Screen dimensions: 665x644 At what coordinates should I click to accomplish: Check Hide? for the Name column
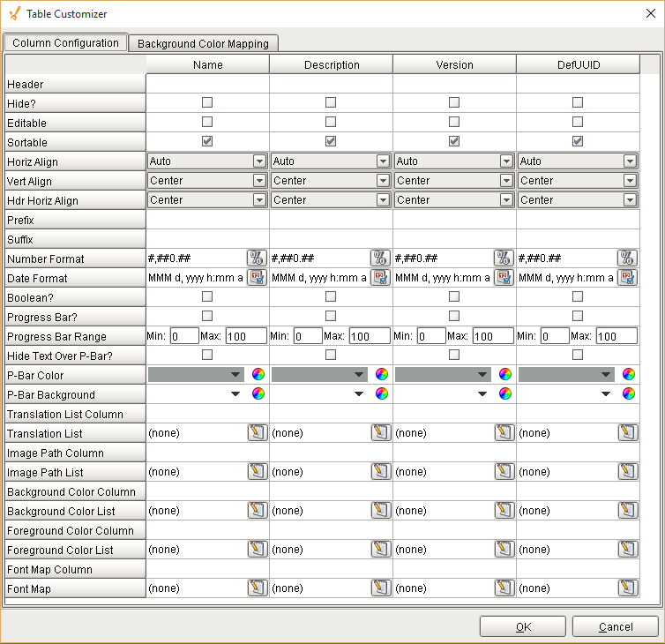coord(207,103)
